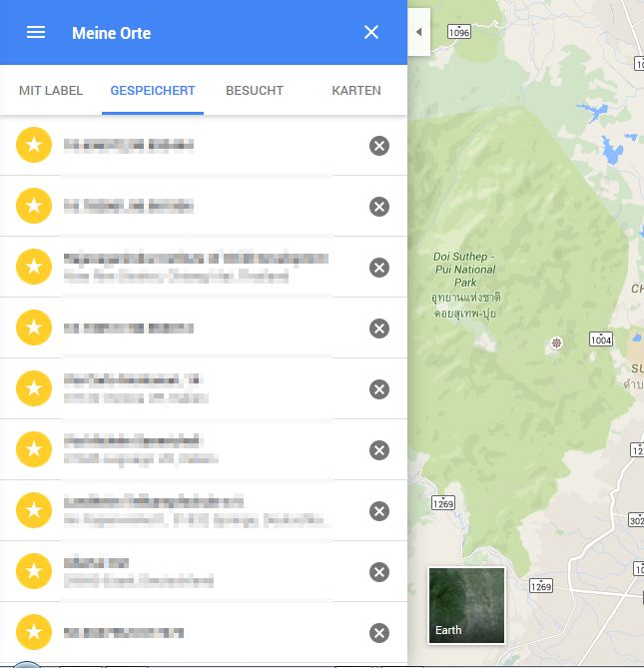Click the star icon of fourth saved place
Viewport: 644px width, 668px height.
click(x=34, y=328)
